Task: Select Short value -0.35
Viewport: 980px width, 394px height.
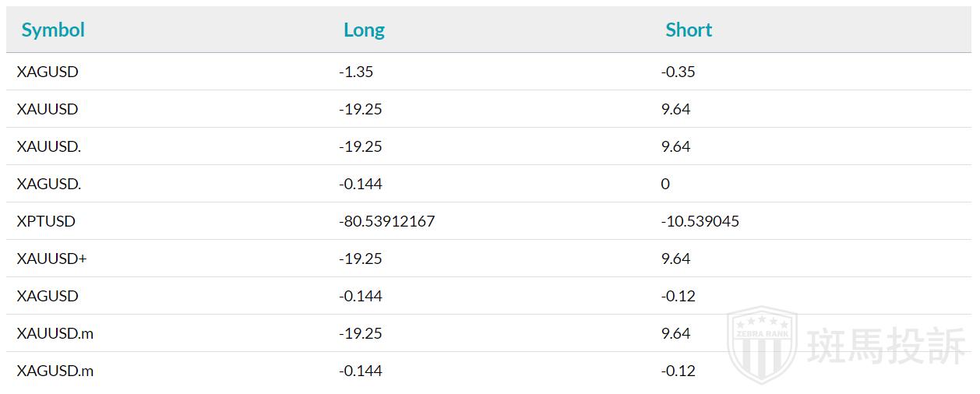Action: point(678,72)
